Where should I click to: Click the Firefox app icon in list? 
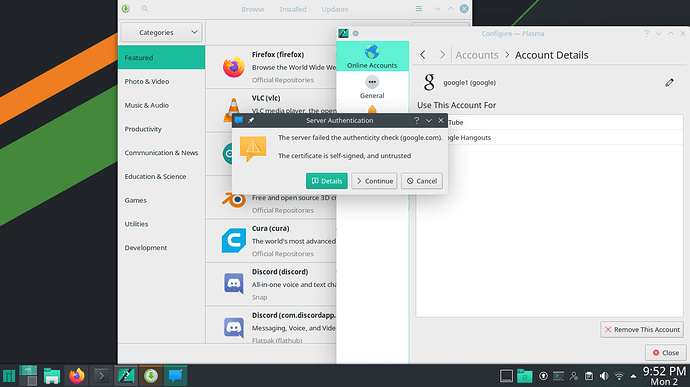pyautogui.click(x=234, y=67)
